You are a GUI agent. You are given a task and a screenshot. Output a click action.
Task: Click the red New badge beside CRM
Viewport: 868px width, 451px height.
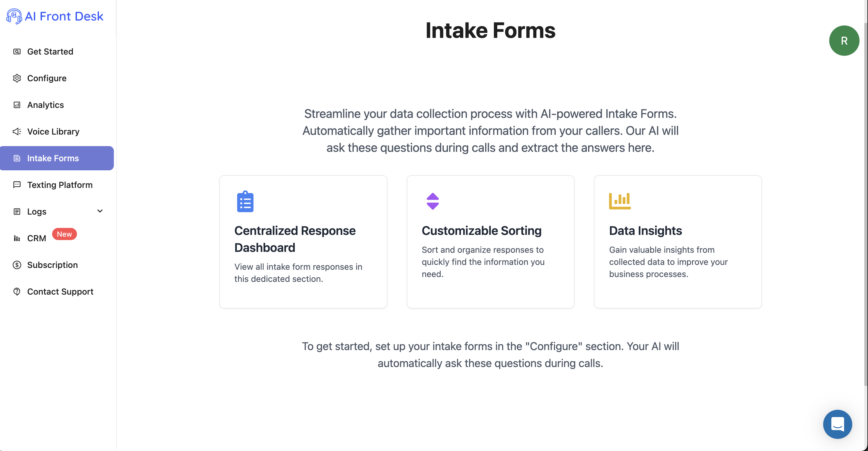(x=65, y=234)
